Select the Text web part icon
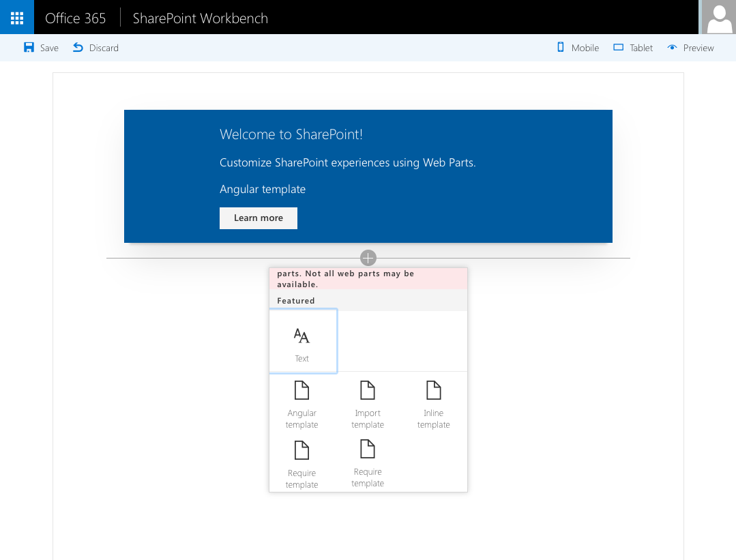 (x=301, y=336)
